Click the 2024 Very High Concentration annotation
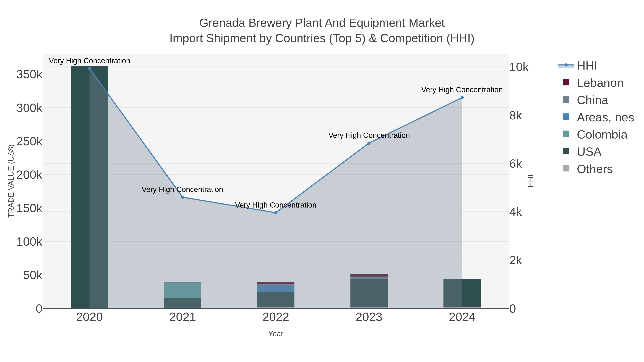 tap(462, 90)
